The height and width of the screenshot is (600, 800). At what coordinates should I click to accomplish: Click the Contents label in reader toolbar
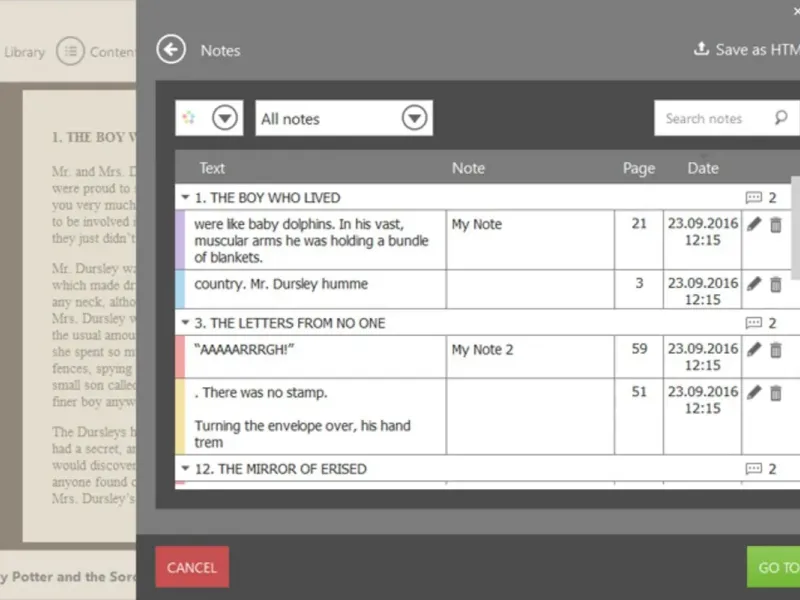point(112,52)
